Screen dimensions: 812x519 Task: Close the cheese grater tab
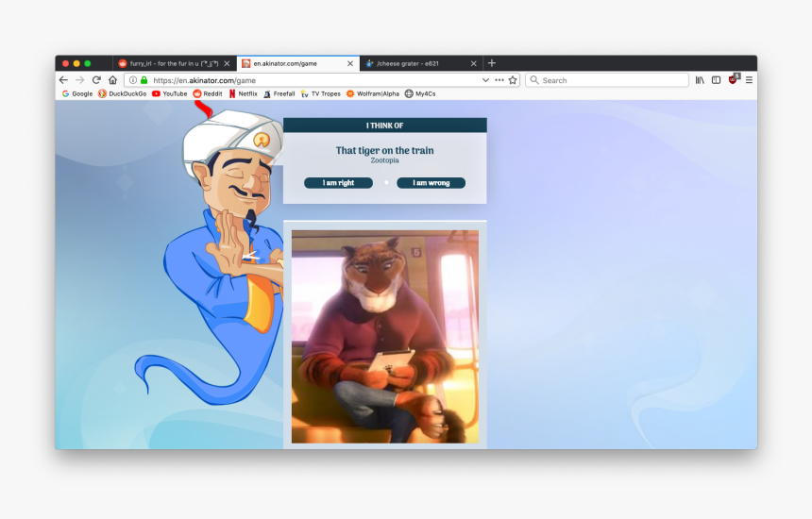pos(473,63)
